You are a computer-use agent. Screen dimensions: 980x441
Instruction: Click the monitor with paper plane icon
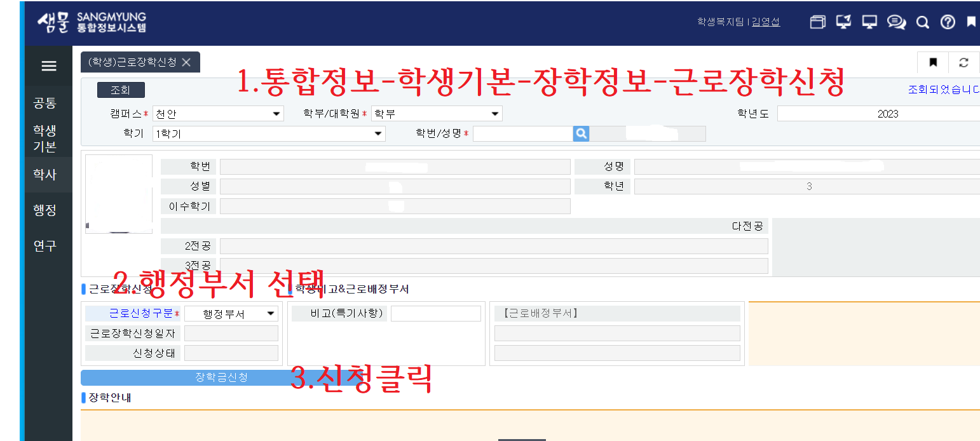[x=843, y=22]
